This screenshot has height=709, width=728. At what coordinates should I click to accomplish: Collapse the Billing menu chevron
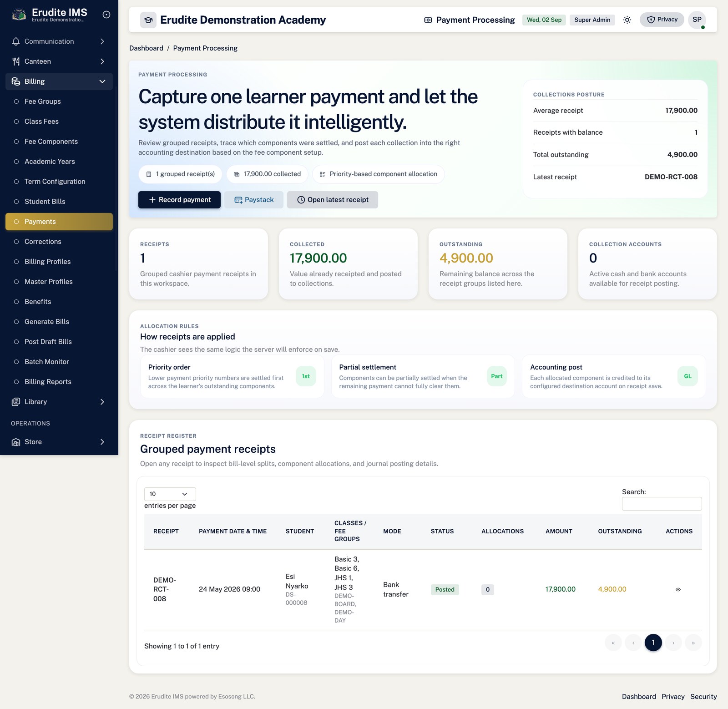coord(102,81)
